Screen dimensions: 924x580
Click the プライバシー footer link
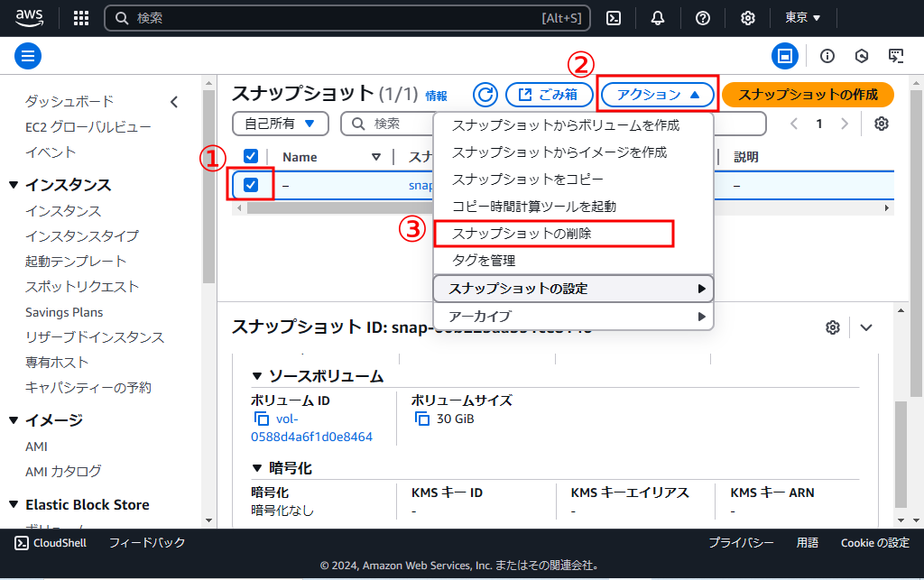(x=742, y=543)
